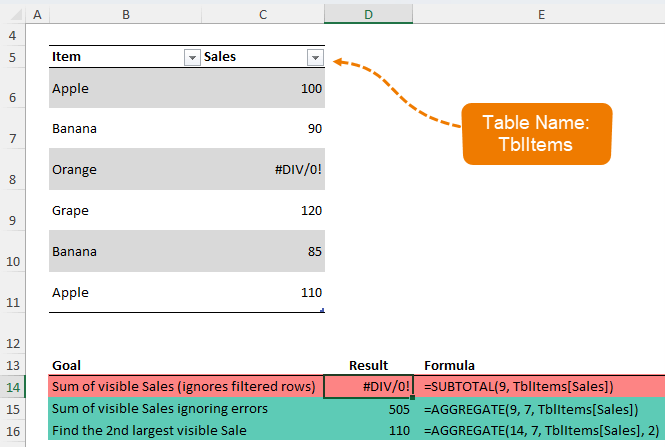The width and height of the screenshot is (665, 447).
Task: Select the #DIV/0! cell in Orange row
Action: click(263, 170)
